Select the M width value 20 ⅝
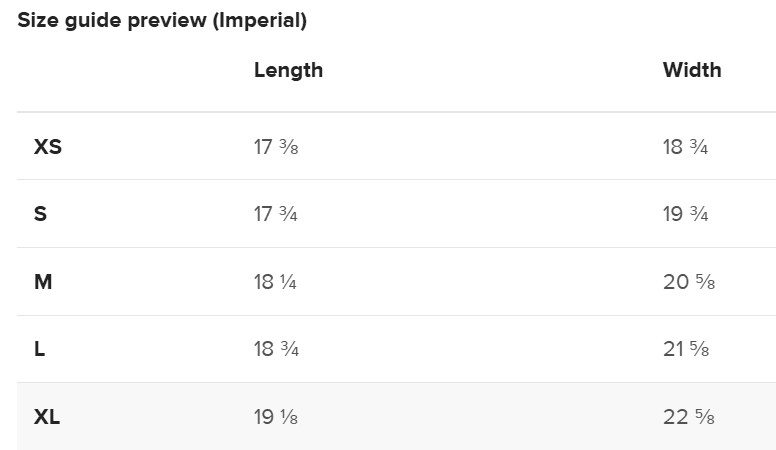Image resolution: width=776 pixels, height=450 pixels. tap(689, 282)
